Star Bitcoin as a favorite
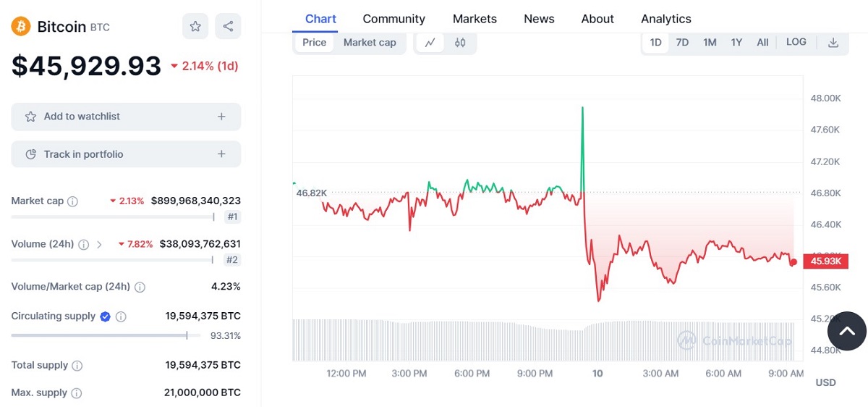The width and height of the screenshot is (868, 407). coord(195,27)
